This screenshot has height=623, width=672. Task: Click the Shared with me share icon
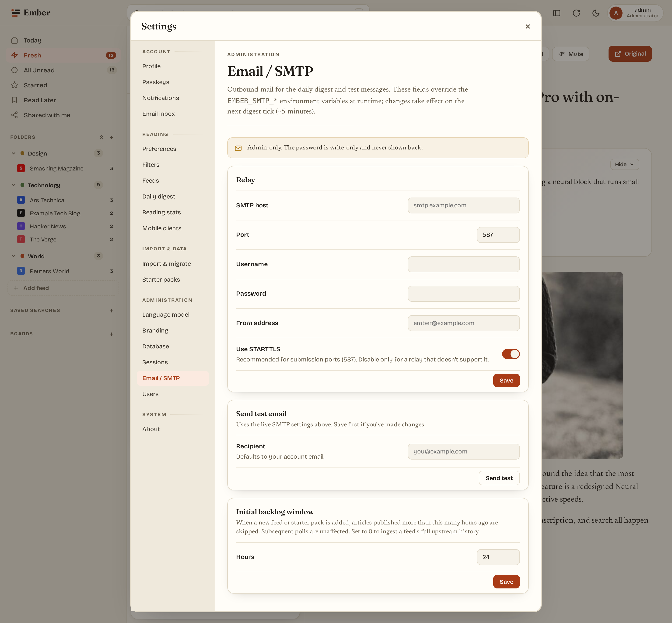click(x=14, y=115)
